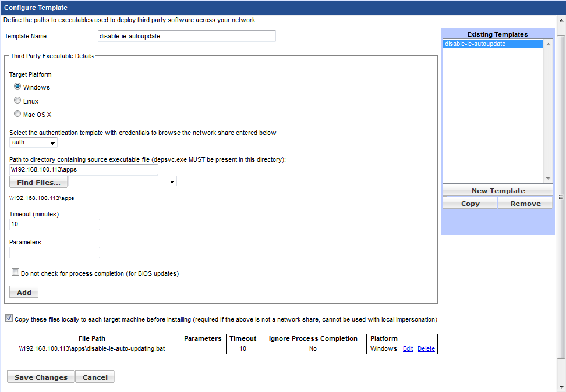Screen dimensions: 566x392
Task: Click the Existing Templates list scrollbar down arrow
Action: (547, 179)
